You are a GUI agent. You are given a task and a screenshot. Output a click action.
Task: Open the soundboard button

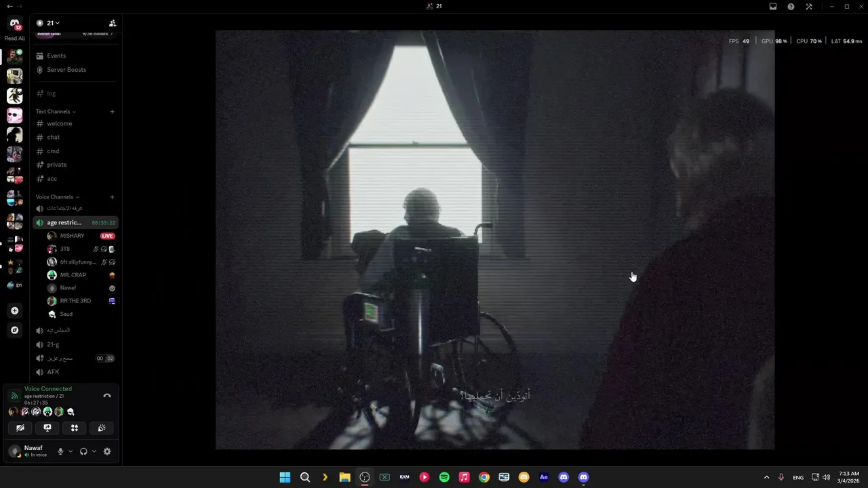102,428
